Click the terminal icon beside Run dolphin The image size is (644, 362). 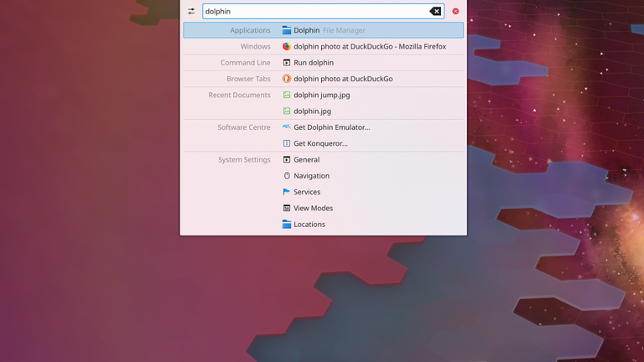(287, 62)
